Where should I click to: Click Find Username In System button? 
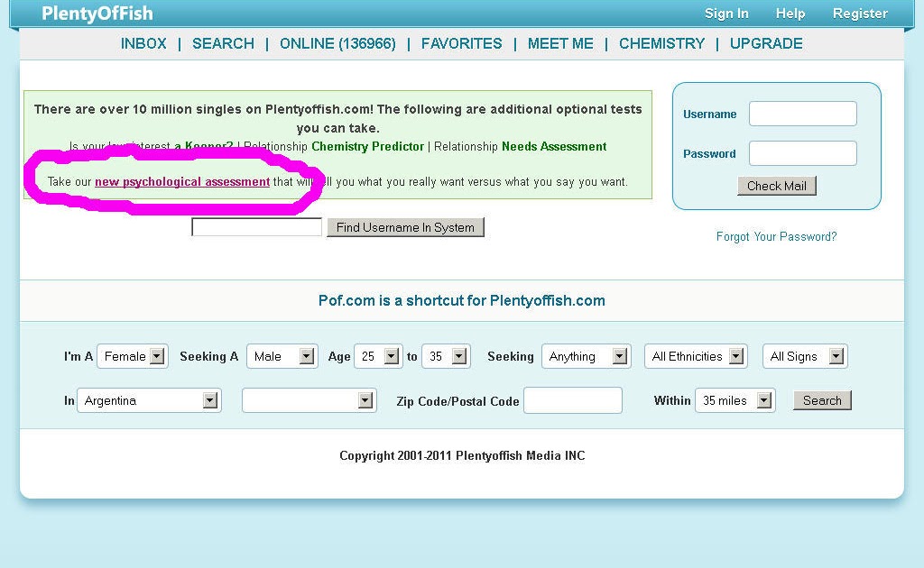405,227
